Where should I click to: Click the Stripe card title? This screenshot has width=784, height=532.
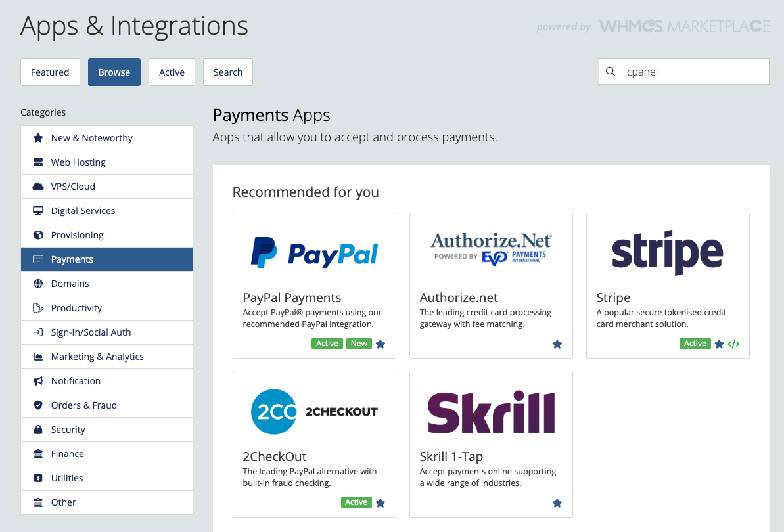(x=613, y=298)
